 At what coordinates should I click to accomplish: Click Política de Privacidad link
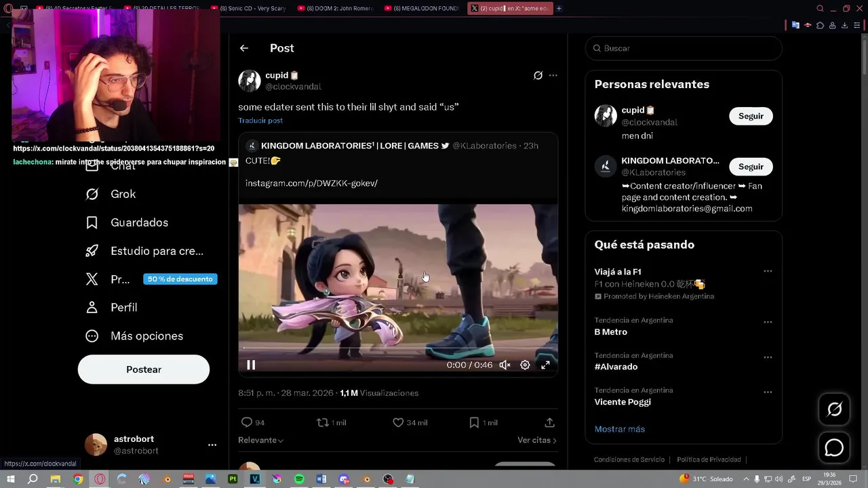click(709, 460)
